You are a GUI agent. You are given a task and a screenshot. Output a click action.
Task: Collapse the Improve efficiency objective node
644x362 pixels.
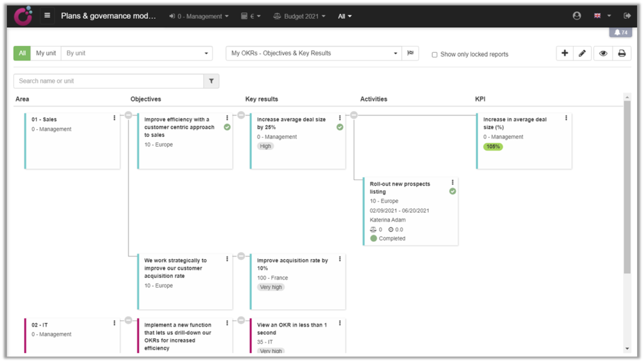(x=241, y=115)
